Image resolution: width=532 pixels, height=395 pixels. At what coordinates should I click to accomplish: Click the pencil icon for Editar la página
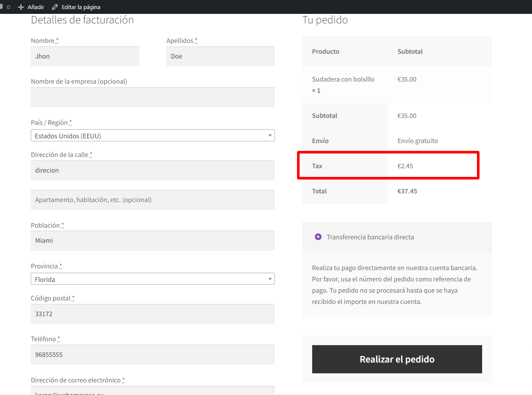(55, 7)
